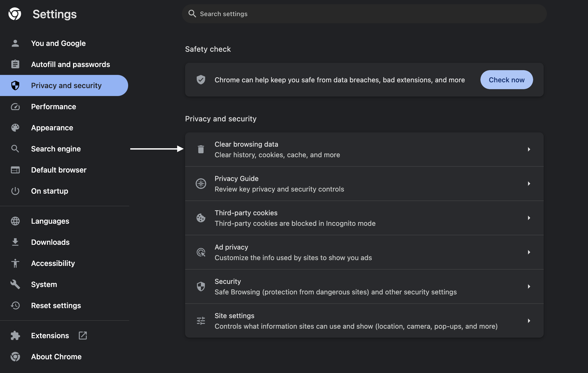Focus the Search settings input field
This screenshot has height=373, width=588.
coord(364,14)
